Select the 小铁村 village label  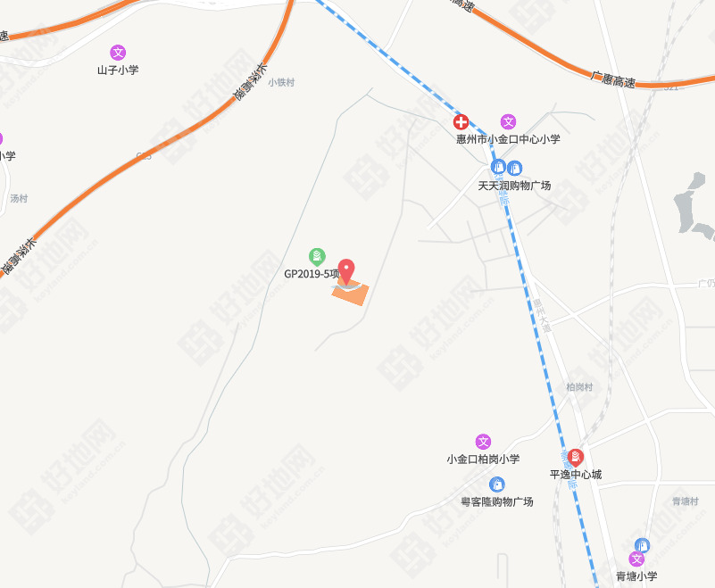pos(281,82)
